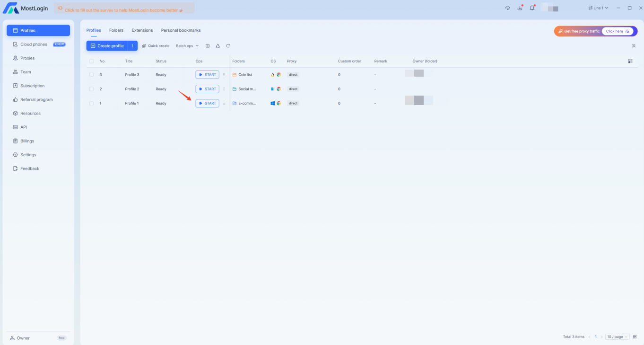The width and height of the screenshot is (644, 345).
Task: Expand the Batch ops dropdown
Action: coord(187,46)
